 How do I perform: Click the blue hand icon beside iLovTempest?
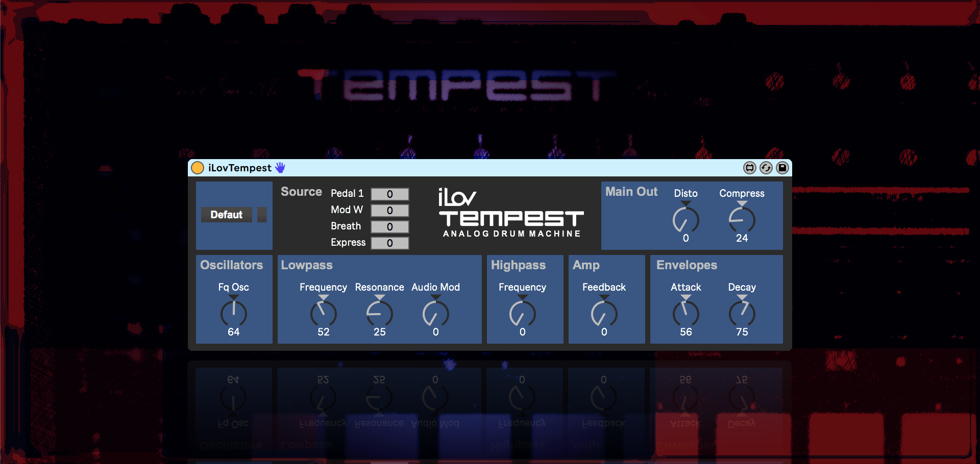coord(280,168)
